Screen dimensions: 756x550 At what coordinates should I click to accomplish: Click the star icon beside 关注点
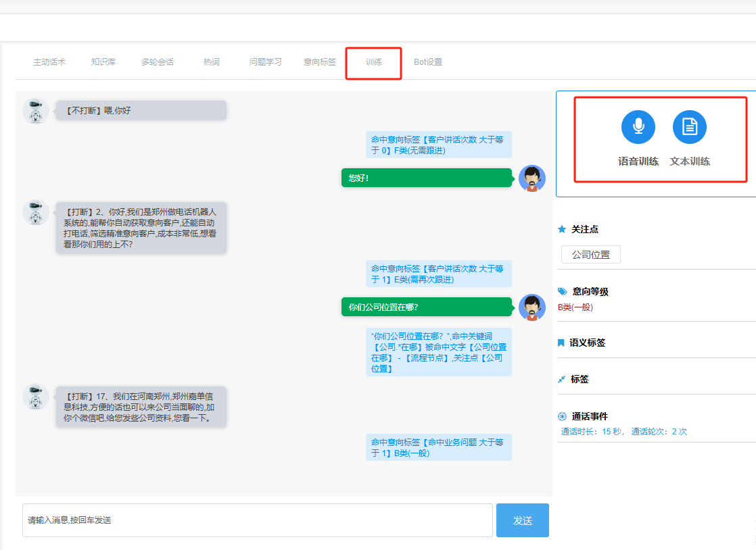[x=562, y=229]
